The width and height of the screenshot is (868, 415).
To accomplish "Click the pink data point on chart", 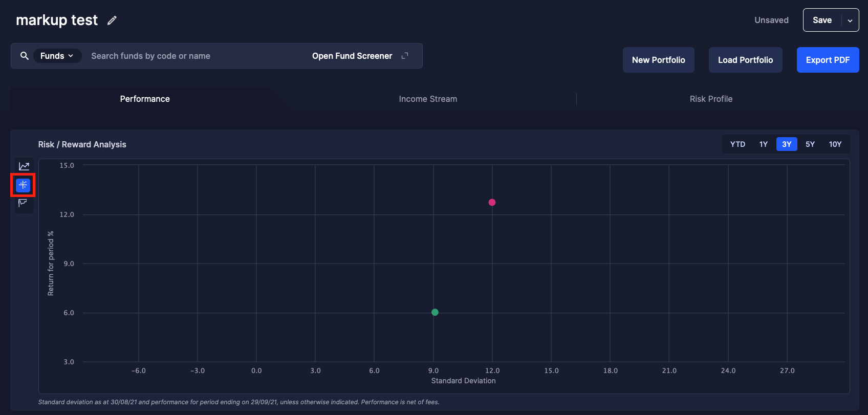I will point(492,202).
